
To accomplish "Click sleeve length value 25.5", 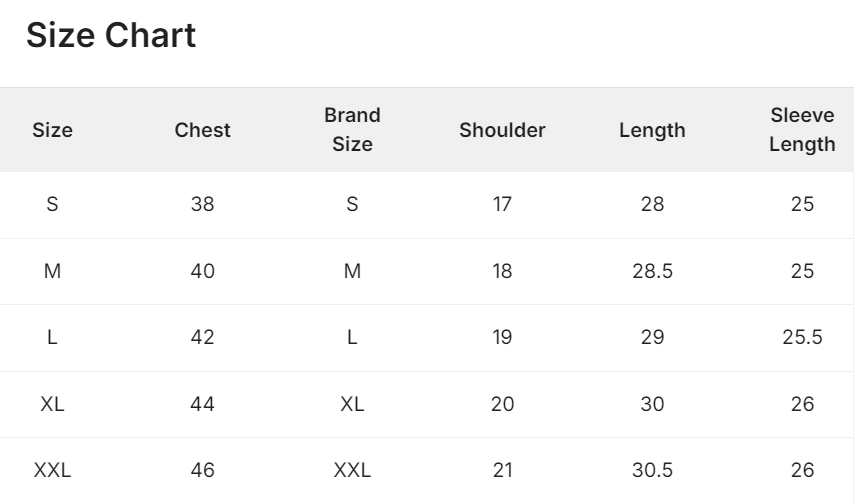I will click(x=802, y=338).
